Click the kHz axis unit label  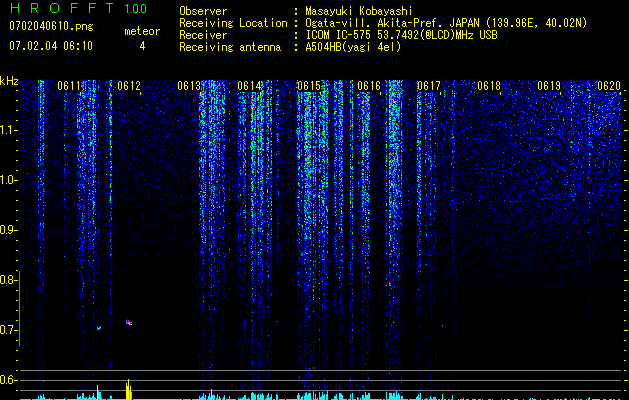tap(9, 81)
